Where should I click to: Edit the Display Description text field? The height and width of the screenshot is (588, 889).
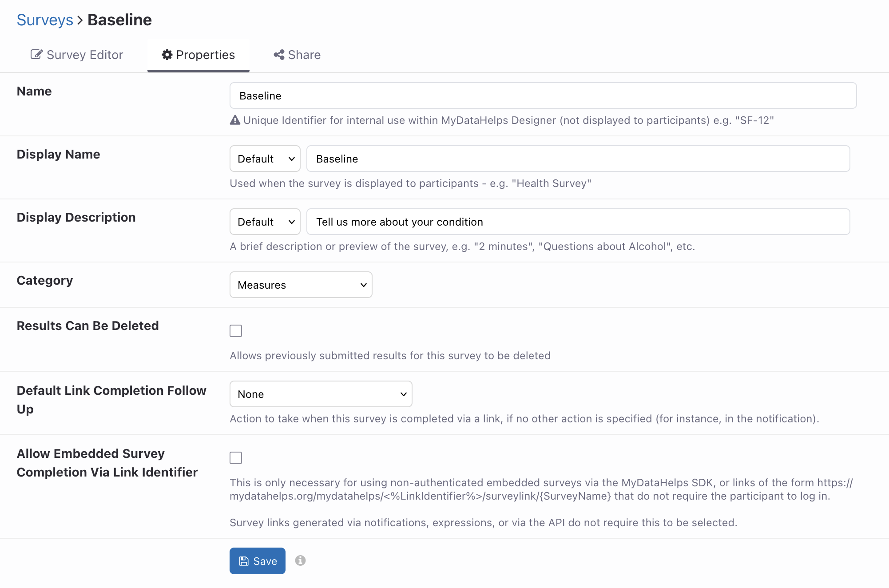(578, 222)
